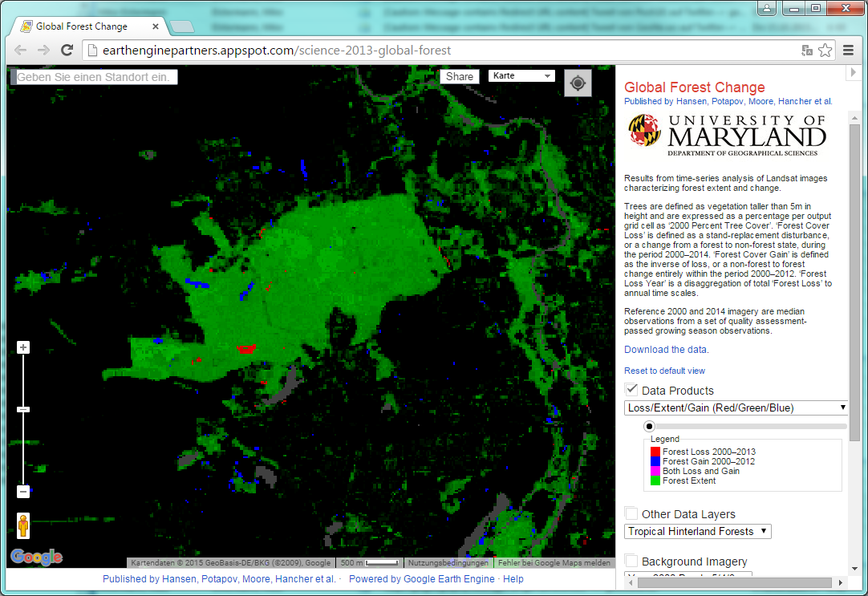Open the Karte map type dropdown
Viewport: 868px width, 596px height.
pyautogui.click(x=521, y=76)
